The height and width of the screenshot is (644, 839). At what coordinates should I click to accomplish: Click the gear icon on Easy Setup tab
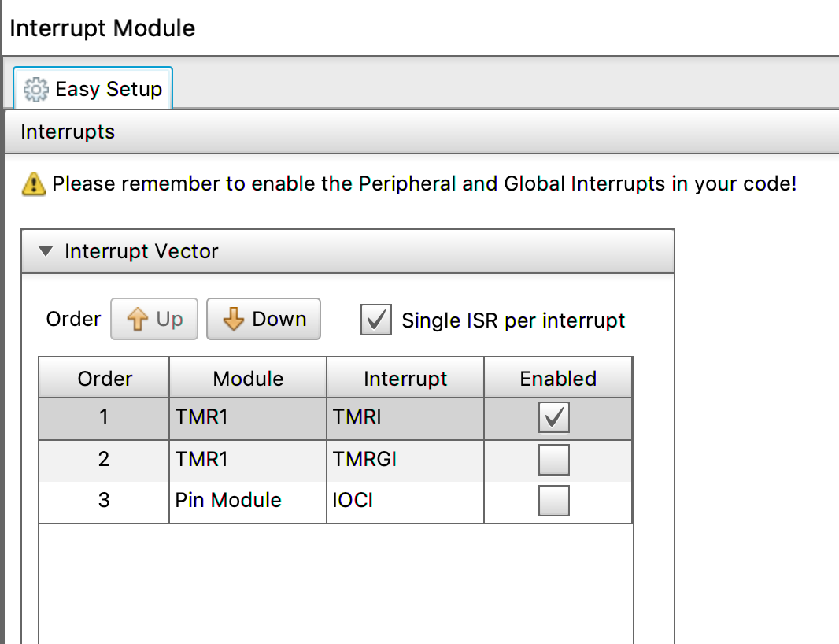tap(36, 90)
